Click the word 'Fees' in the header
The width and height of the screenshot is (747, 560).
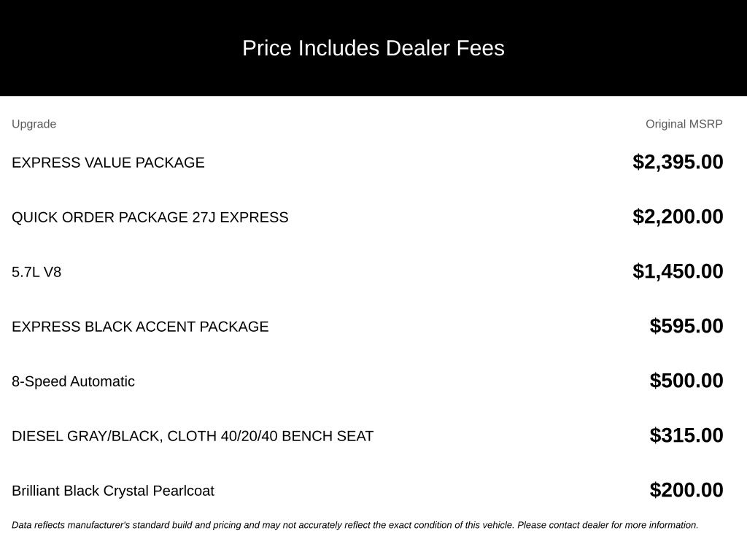480,48
